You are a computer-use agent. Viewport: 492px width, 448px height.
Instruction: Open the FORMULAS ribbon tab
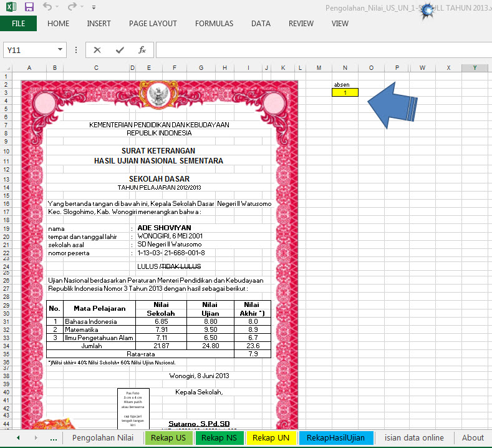(215, 24)
